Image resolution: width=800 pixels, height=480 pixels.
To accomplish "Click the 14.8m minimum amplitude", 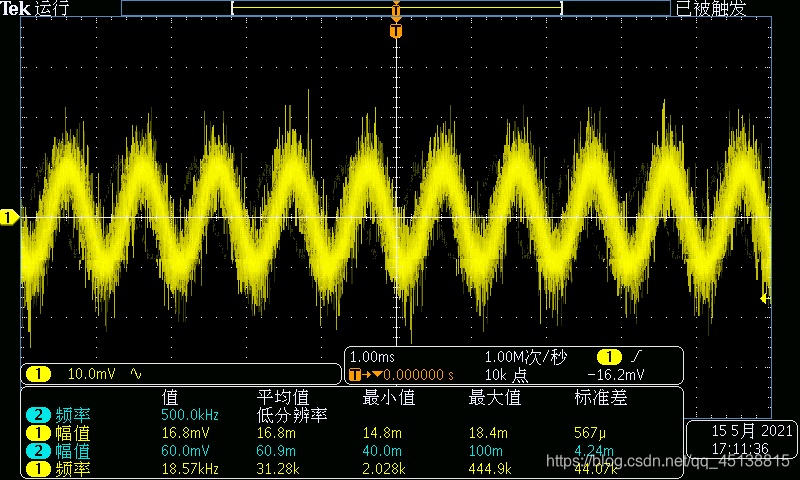I will tap(382, 433).
